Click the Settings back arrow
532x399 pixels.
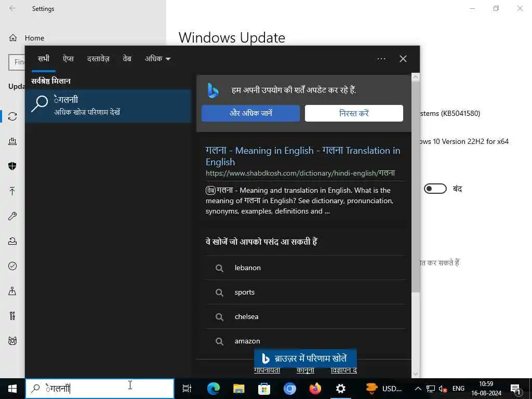(12, 8)
